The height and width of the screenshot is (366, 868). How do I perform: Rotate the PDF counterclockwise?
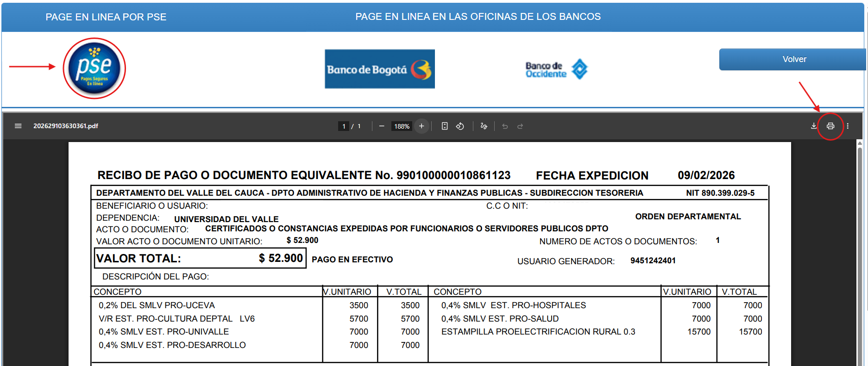[x=460, y=126]
